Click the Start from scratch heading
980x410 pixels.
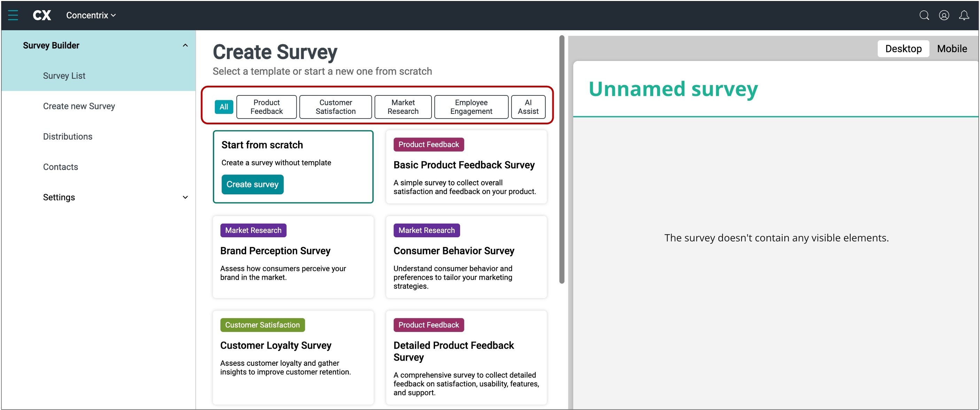[x=262, y=145]
